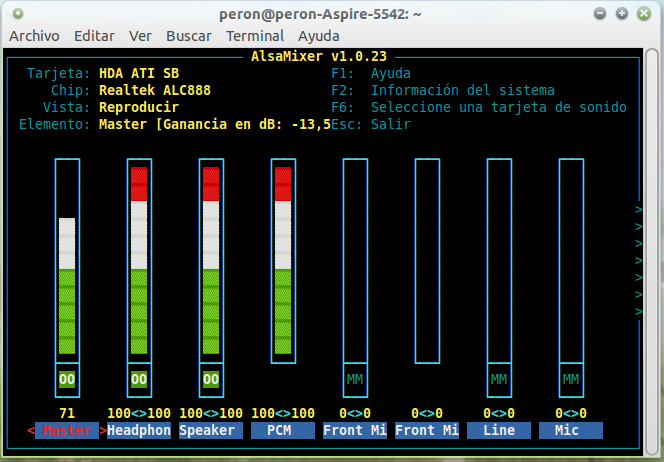Select the Mic channel label

[571, 430]
